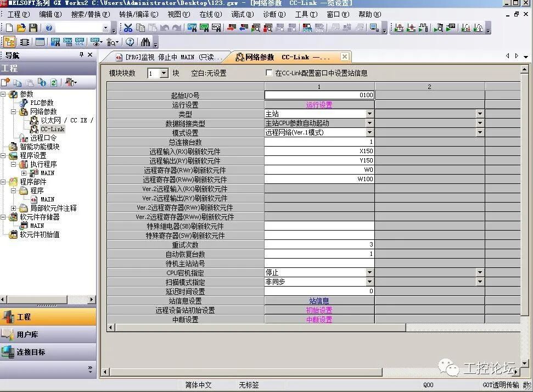Open the 扫描模式指定 dropdown showing 非同步

coord(369,282)
